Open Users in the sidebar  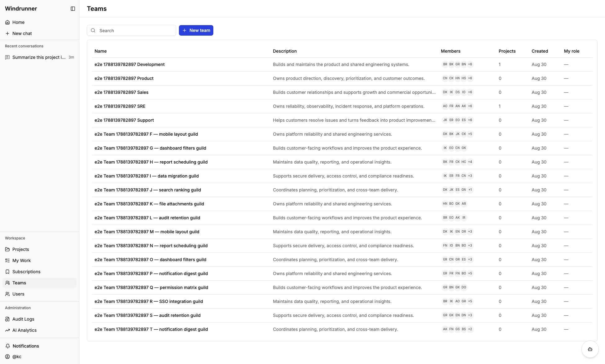[39, 294]
